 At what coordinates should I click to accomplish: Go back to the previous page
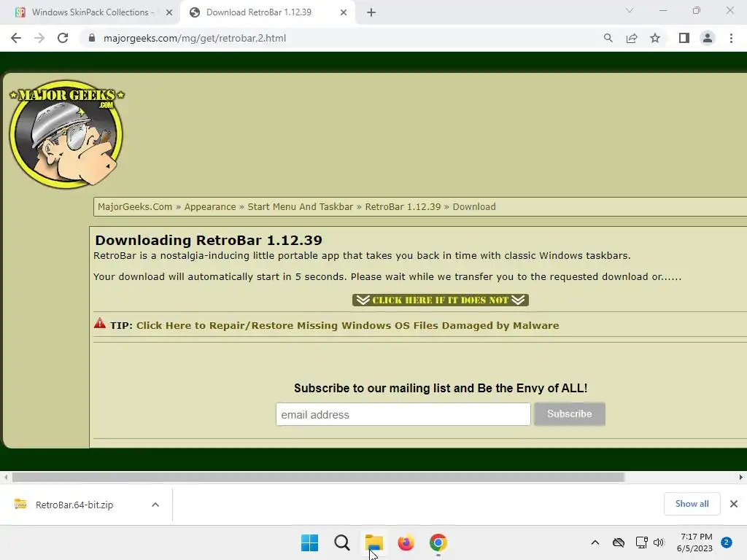tap(16, 38)
